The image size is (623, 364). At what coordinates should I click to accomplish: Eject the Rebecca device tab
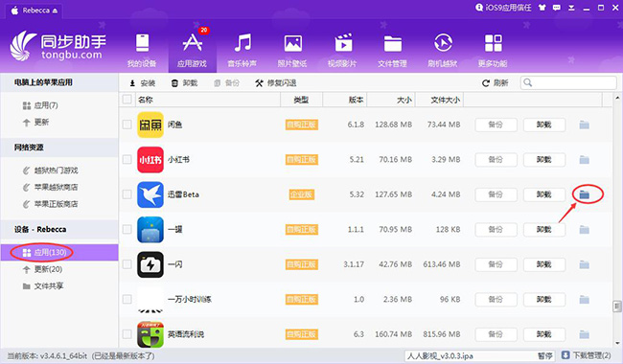tap(55, 11)
